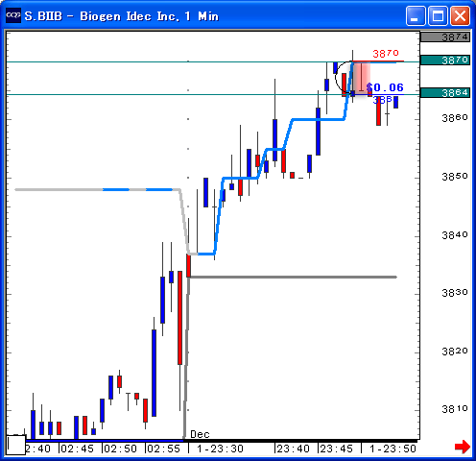Select the pink shaded trade region
476x461 pixels.
[362, 78]
